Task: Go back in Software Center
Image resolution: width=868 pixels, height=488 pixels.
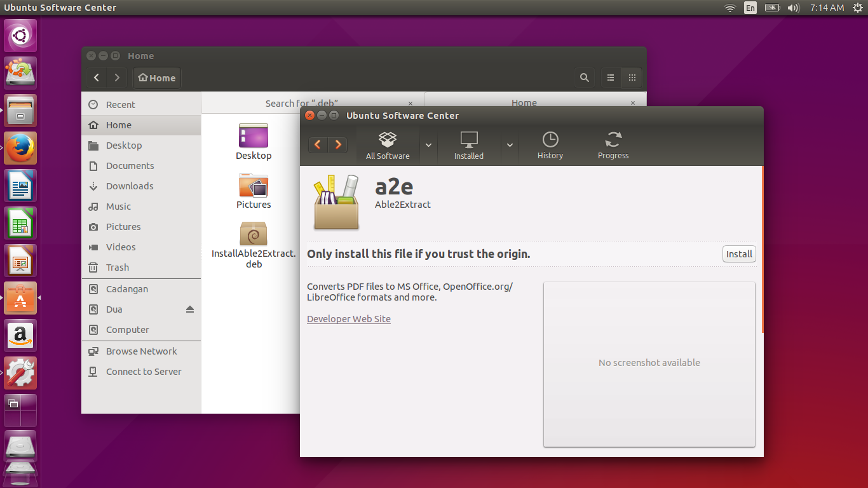Action: pyautogui.click(x=318, y=145)
